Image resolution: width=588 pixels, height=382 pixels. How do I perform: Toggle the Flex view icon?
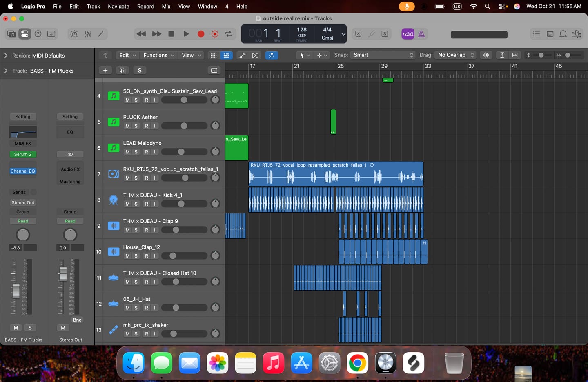click(x=255, y=55)
